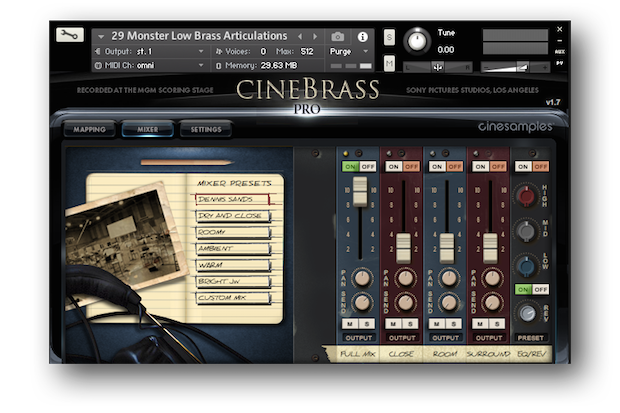Click the blue LOW EQ knob
This screenshot has width=620, height=413.
point(526,266)
